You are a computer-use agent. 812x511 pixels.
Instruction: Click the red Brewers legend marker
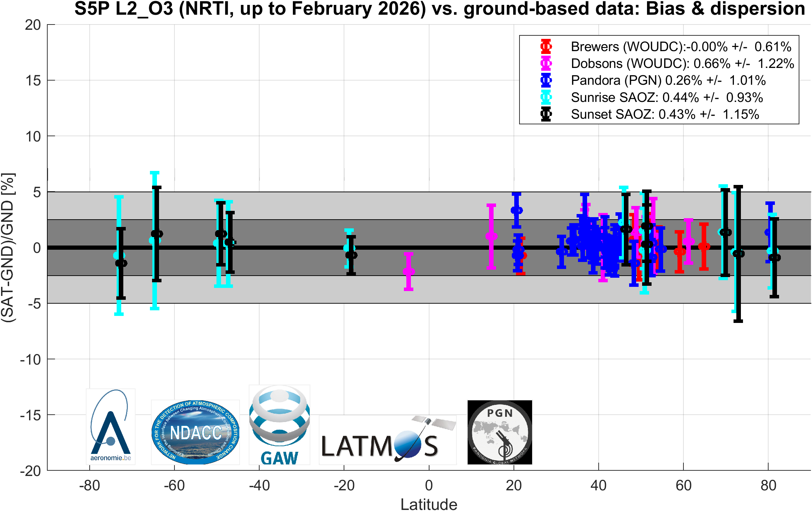click(x=546, y=46)
